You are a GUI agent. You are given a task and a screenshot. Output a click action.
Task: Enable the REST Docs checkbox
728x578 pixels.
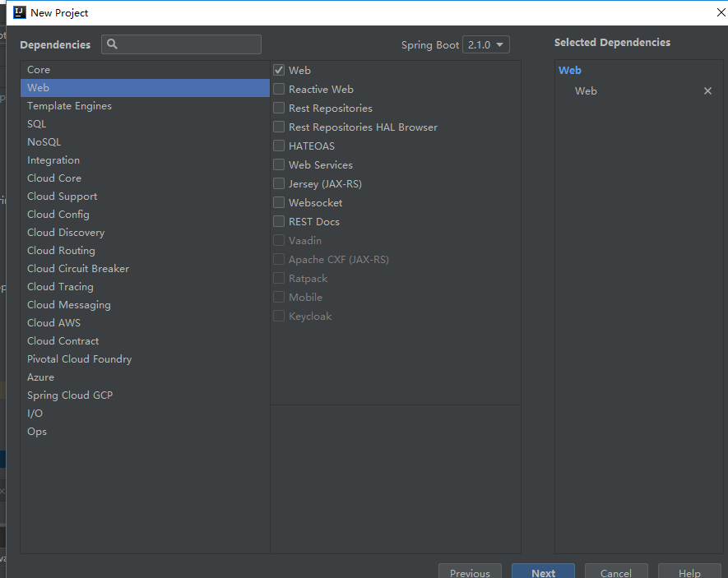pos(279,222)
